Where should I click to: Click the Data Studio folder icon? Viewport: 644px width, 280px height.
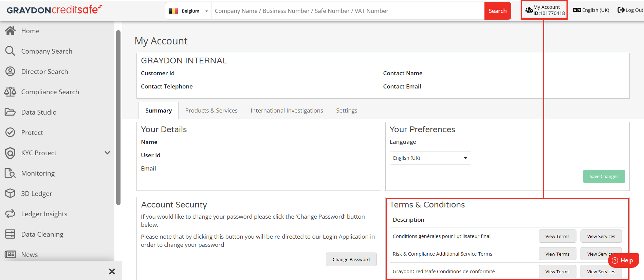coord(10,112)
